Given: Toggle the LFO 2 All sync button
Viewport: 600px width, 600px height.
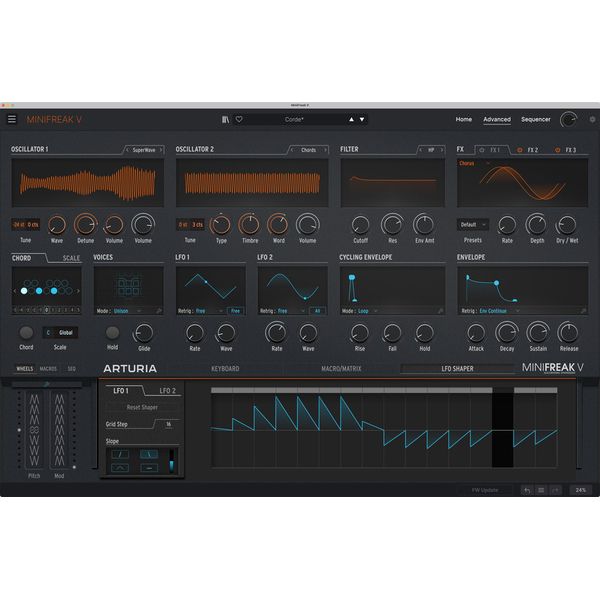Looking at the screenshot, I should pyautogui.click(x=317, y=311).
